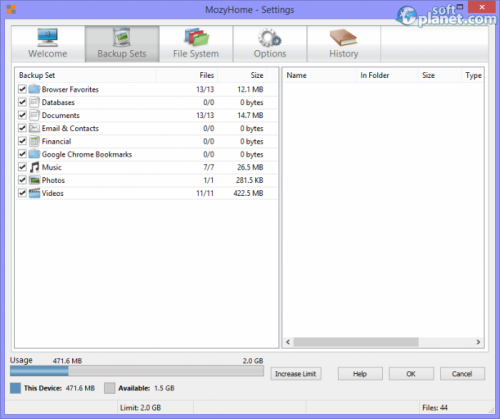500x419 pixels.
Task: Click the Welcome monitor icon
Action: point(48,38)
